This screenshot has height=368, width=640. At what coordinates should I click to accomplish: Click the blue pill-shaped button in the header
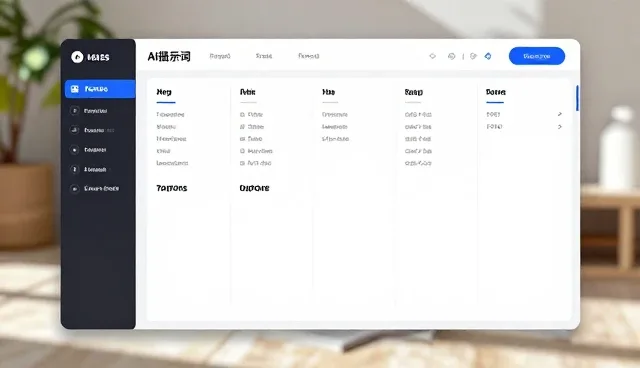pos(537,56)
